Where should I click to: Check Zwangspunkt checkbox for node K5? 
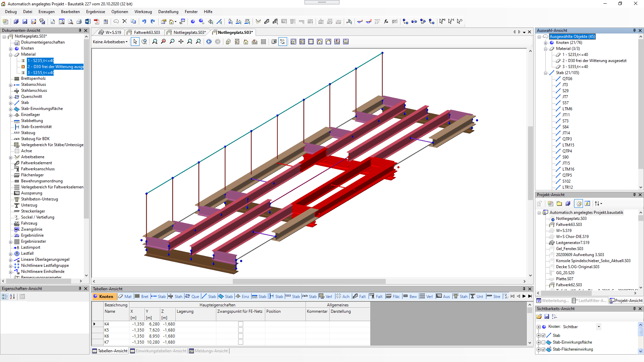(240, 330)
